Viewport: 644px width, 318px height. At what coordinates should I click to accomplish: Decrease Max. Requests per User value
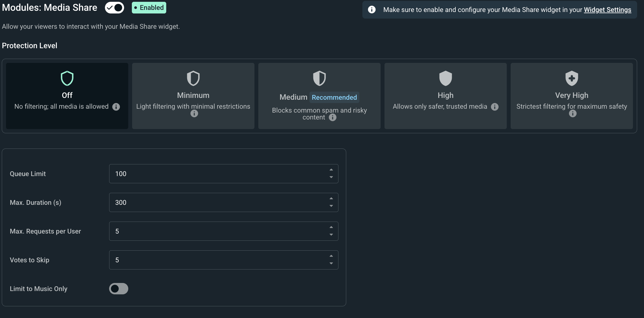pos(331,235)
